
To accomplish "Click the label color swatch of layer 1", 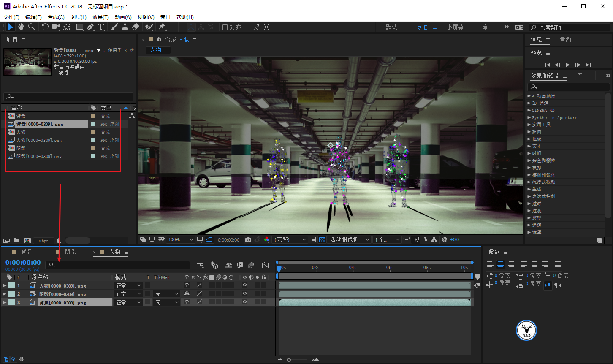I will coord(11,285).
